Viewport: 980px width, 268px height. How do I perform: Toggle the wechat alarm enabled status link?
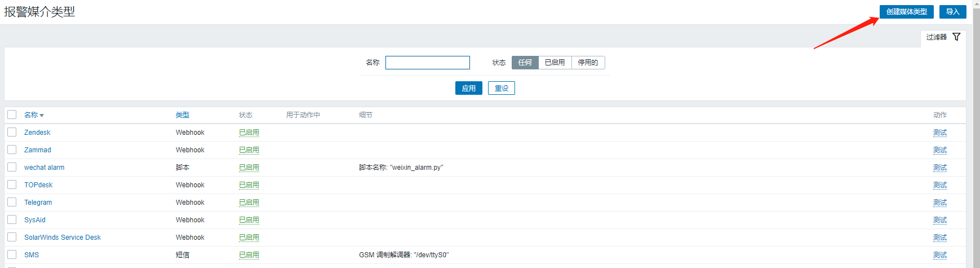[249, 168]
